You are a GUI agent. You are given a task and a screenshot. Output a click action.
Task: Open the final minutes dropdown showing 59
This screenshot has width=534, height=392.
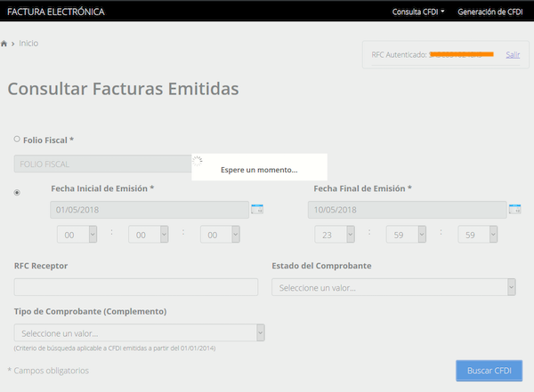406,235
